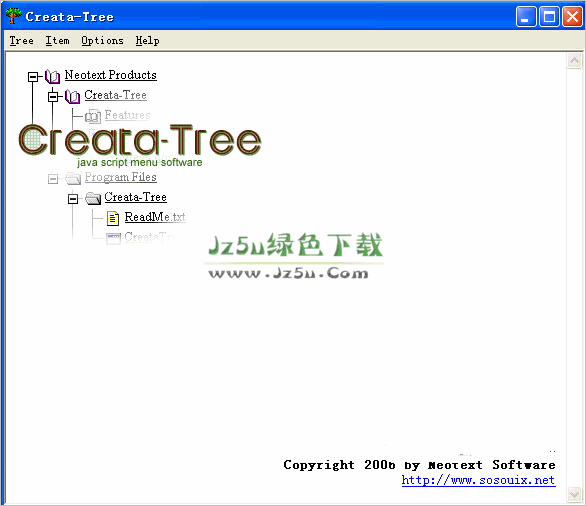
Task: Click the Features book icon
Action: point(92,116)
